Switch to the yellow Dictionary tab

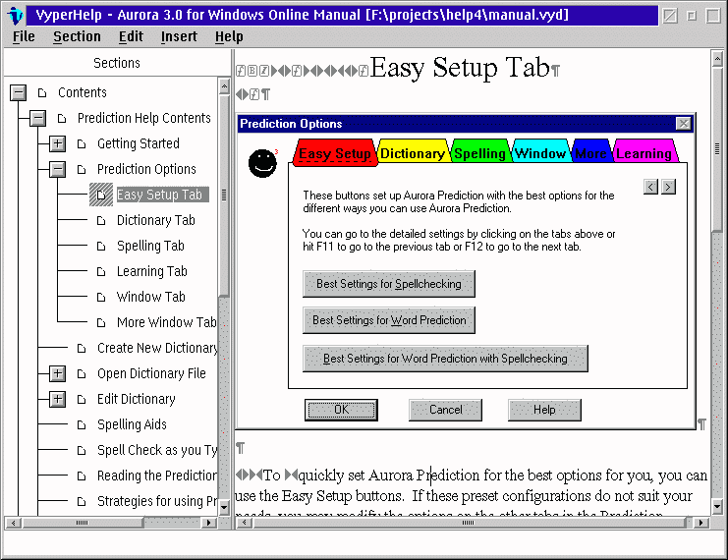413,152
